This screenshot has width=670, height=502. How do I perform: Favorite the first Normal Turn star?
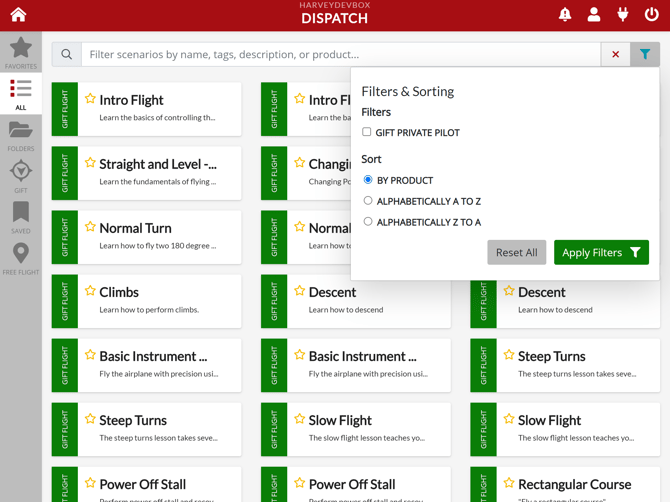[90, 227]
